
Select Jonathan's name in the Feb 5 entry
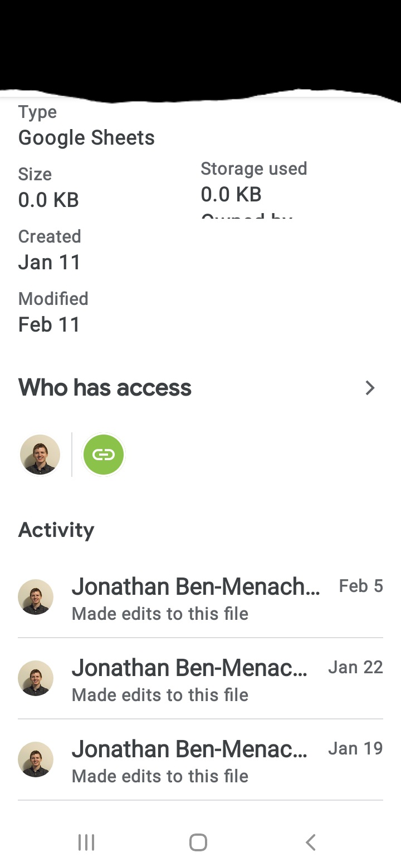(196, 586)
